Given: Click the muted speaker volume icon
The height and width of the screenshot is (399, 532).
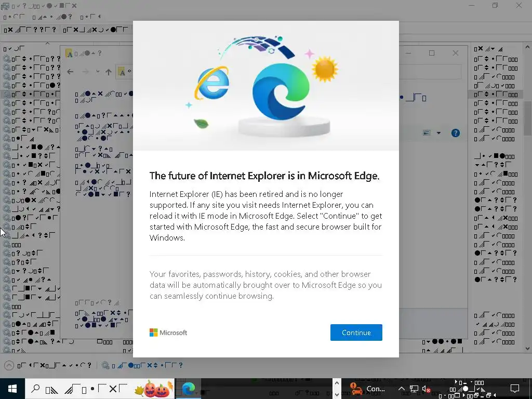Looking at the screenshot, I should point(426,389).
